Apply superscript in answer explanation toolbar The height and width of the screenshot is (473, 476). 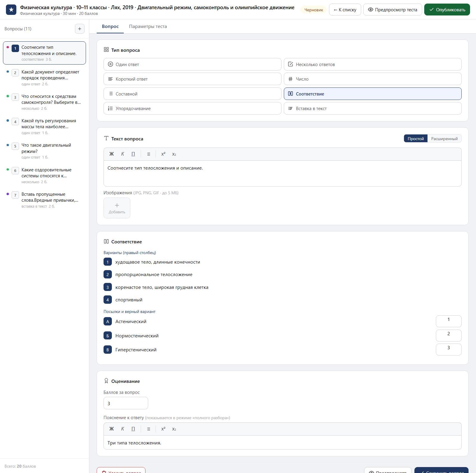pos(163,429)
